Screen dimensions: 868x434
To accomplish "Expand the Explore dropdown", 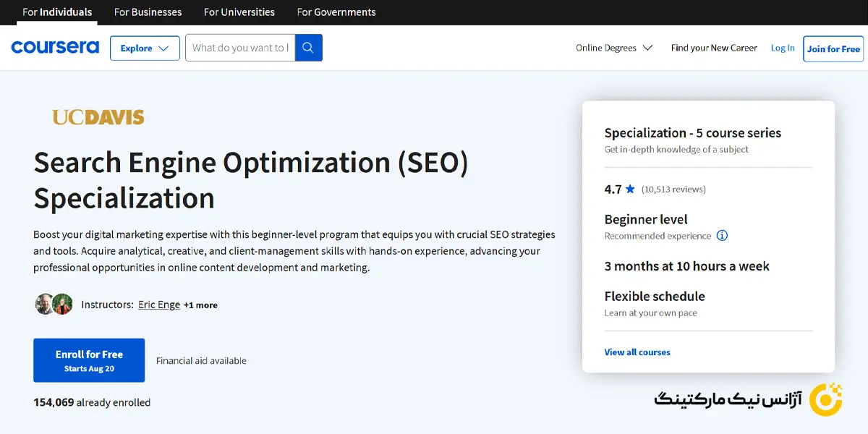I will pyautogui.click(x=145, y=48).
